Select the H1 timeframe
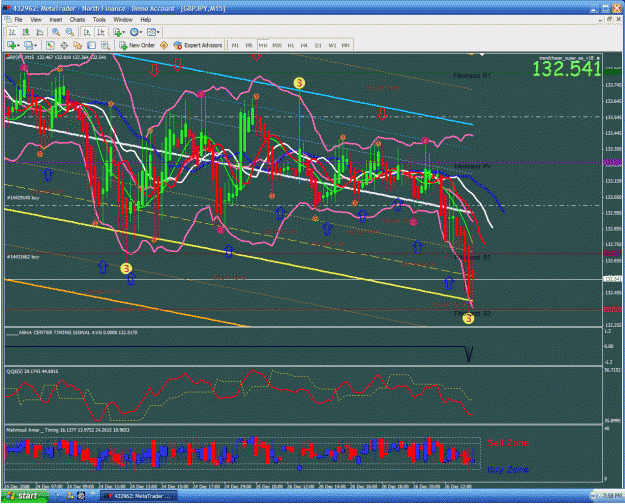The image size is (625, 504). pyautogui.click(x=291, y=45)
